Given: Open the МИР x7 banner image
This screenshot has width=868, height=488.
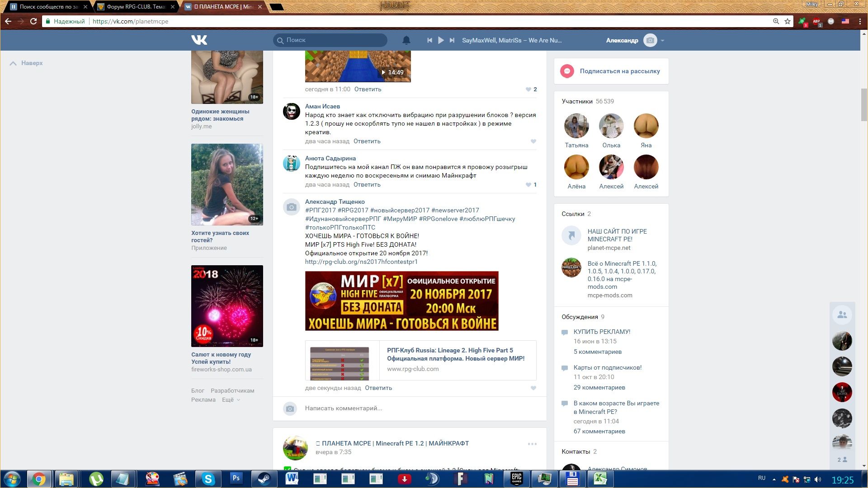Looking at the screenshot, I should pos(402,301).
